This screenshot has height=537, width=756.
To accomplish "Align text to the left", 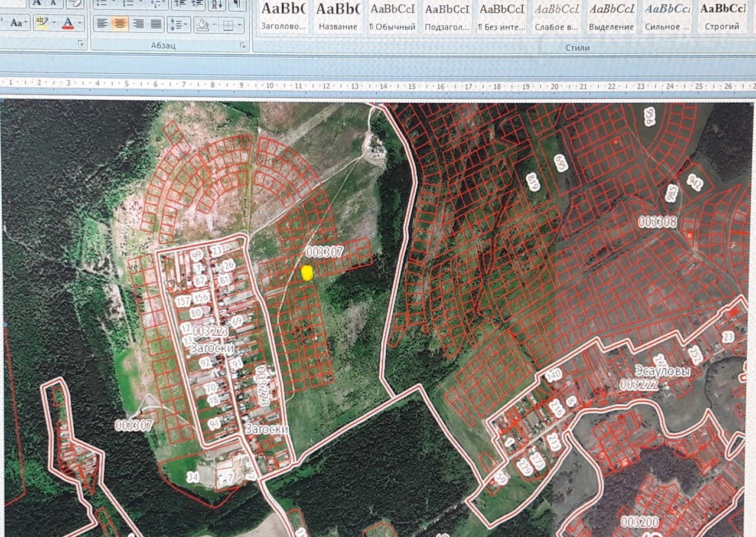I will 102,24.
